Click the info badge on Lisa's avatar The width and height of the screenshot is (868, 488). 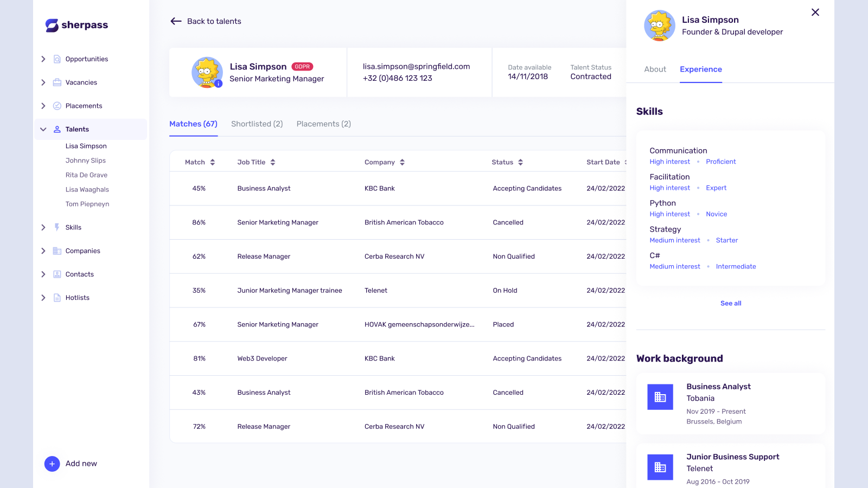click(x=218, y=84)
